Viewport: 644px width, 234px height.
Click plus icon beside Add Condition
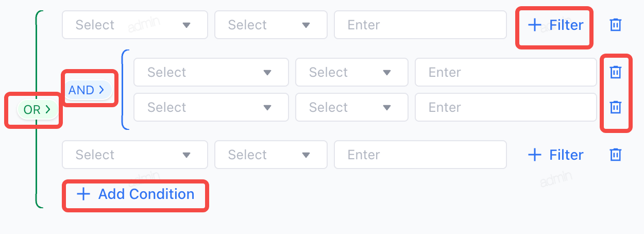tap(83, 194)
